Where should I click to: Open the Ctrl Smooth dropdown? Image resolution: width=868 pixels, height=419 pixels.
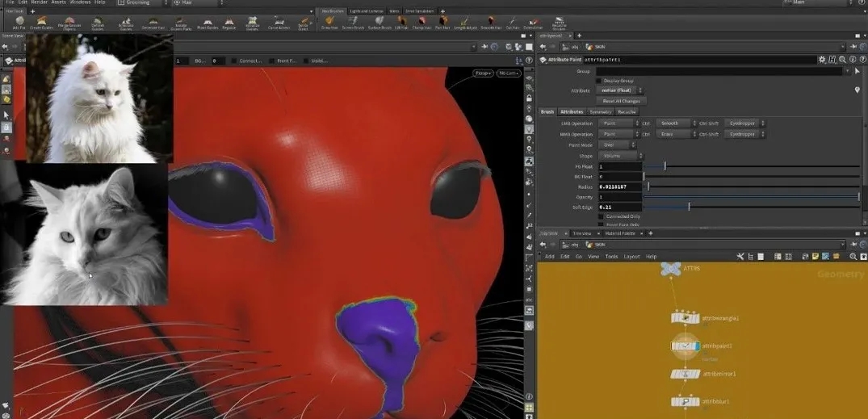click(677, 124)
